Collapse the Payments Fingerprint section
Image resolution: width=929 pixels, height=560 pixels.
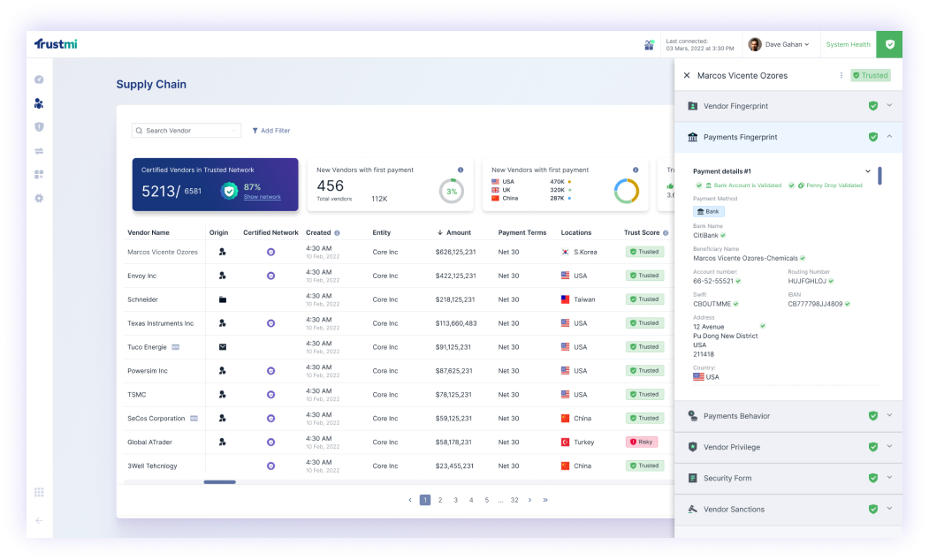click(889, 137)
